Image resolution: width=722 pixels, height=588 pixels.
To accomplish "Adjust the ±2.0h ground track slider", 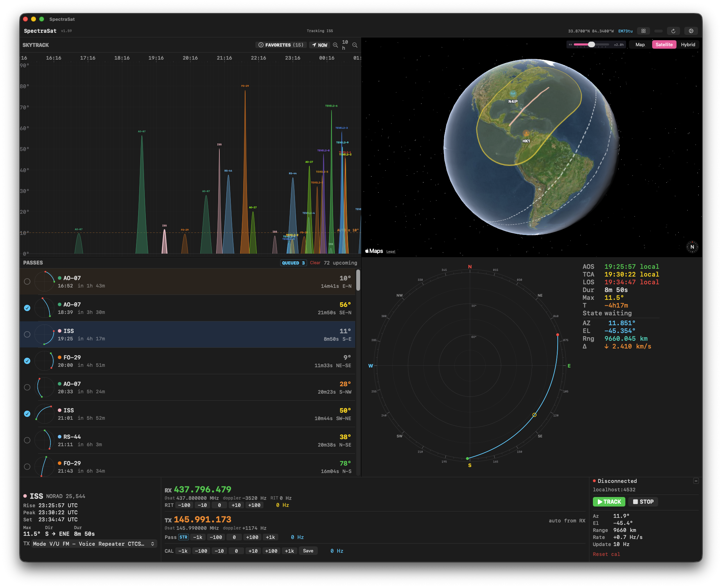I will 591,45.
